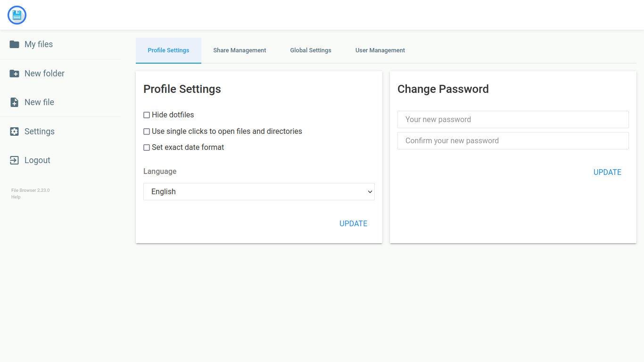Open the Language dropdown
644x362 pixels.
[x=259, y=192]
